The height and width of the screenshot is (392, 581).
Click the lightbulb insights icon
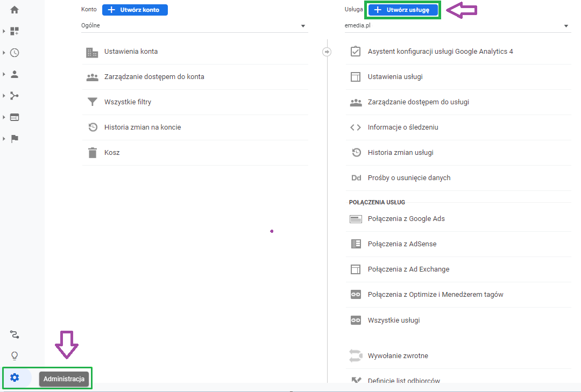tap(15, 355)
